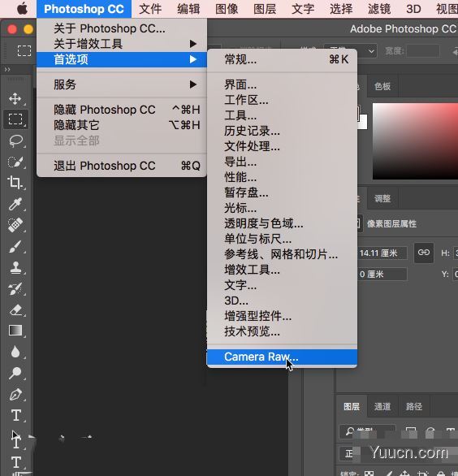Select the Crop tool
The height and width of the screenshot is (476, 458).
pyautogui.click(x=15, y=183)
